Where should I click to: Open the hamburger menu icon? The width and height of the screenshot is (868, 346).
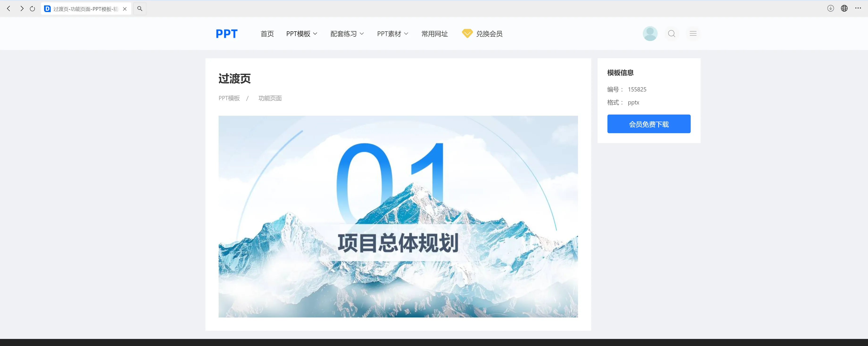[693, 34]
